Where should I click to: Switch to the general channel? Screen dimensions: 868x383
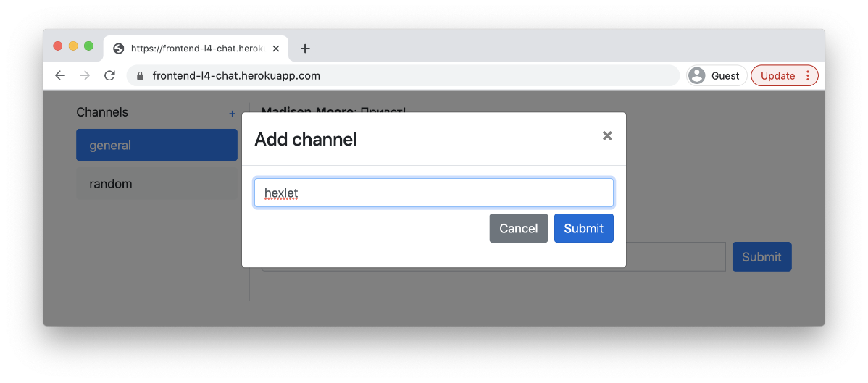tap(157, 145)
